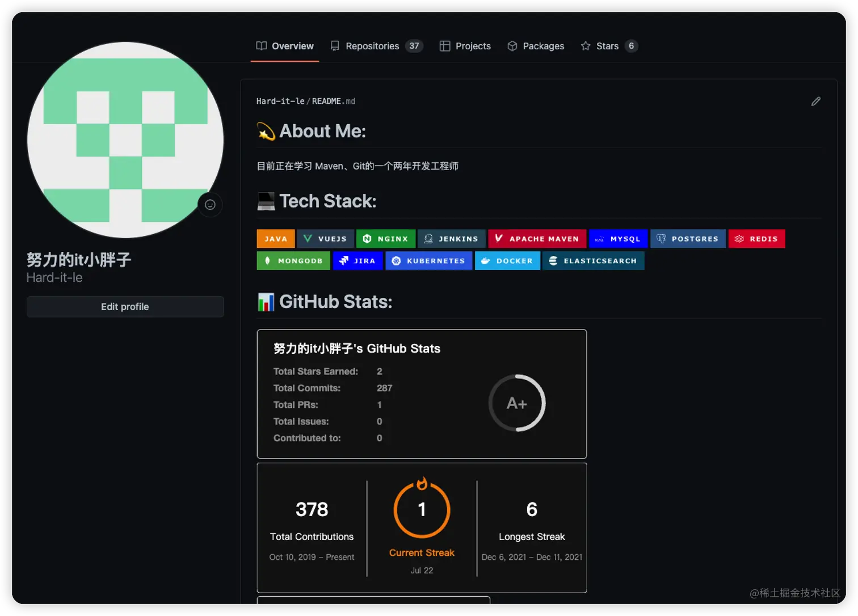
Task: Open the Hard-it-le repository link
Action: click(280, 101)
